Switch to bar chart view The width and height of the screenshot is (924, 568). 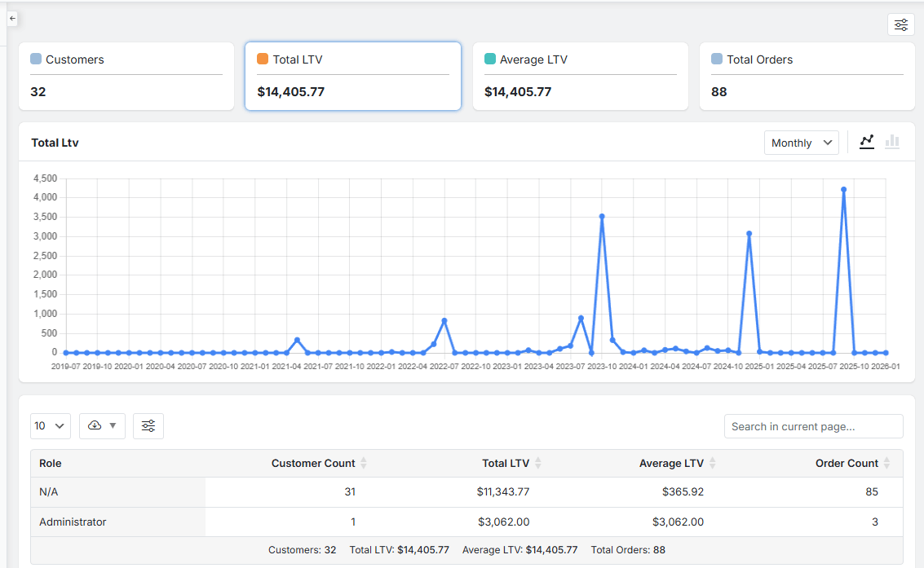pos(892,142)
